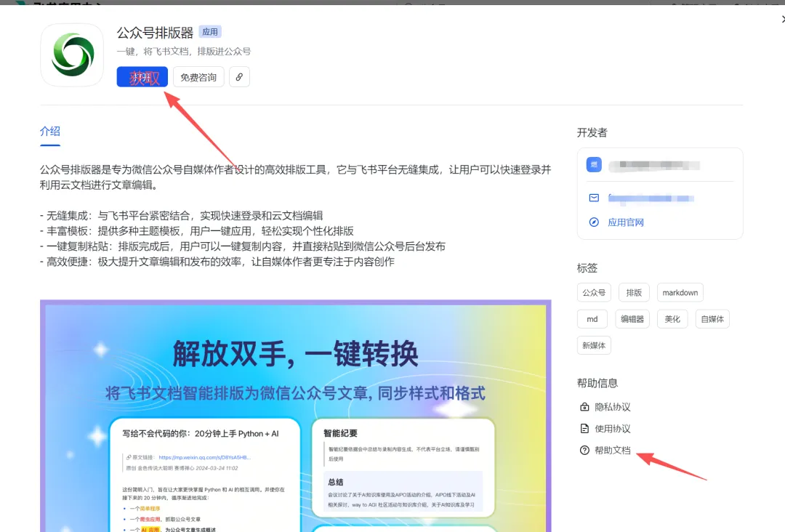Click the developer email envelope icon
The height and width of the screenshot is (532, 785).
coord(594,198)
